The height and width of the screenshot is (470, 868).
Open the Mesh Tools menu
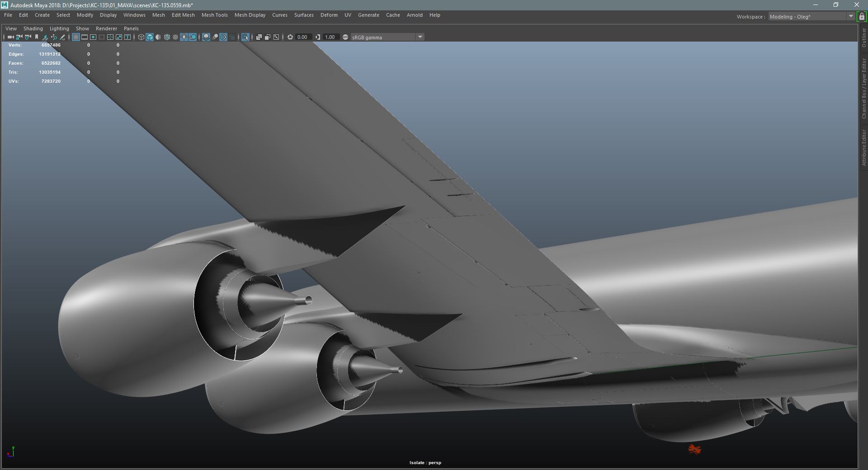point(214,15)
